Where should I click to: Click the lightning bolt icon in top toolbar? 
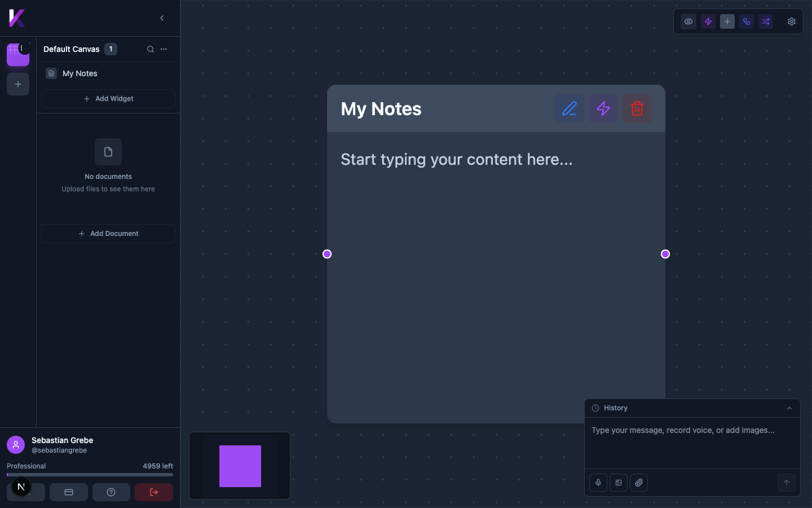coord(708,21)
